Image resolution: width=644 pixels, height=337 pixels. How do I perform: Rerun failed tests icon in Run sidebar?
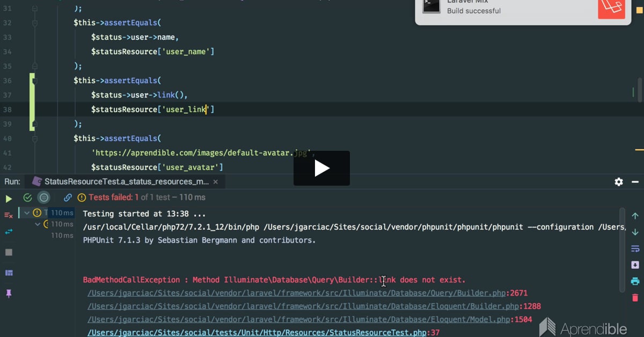[9, 215]
